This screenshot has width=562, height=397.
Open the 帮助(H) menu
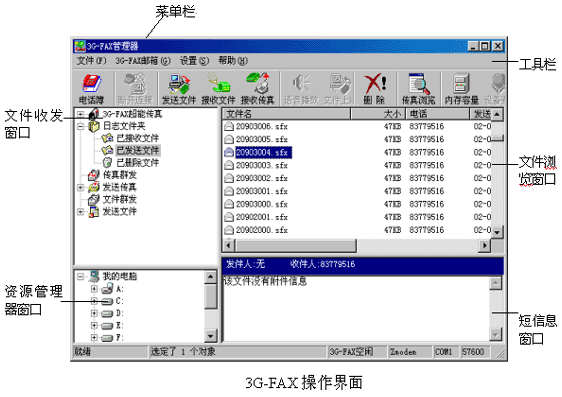tap(233, 61)
